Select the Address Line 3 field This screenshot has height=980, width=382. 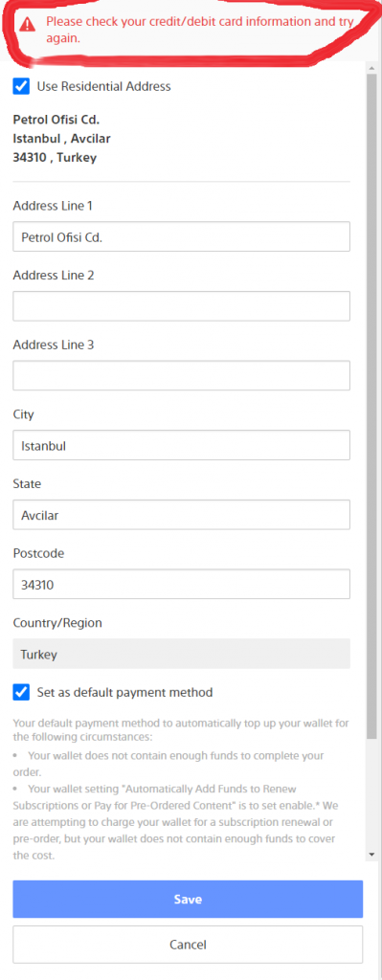(x=181, y=376)
